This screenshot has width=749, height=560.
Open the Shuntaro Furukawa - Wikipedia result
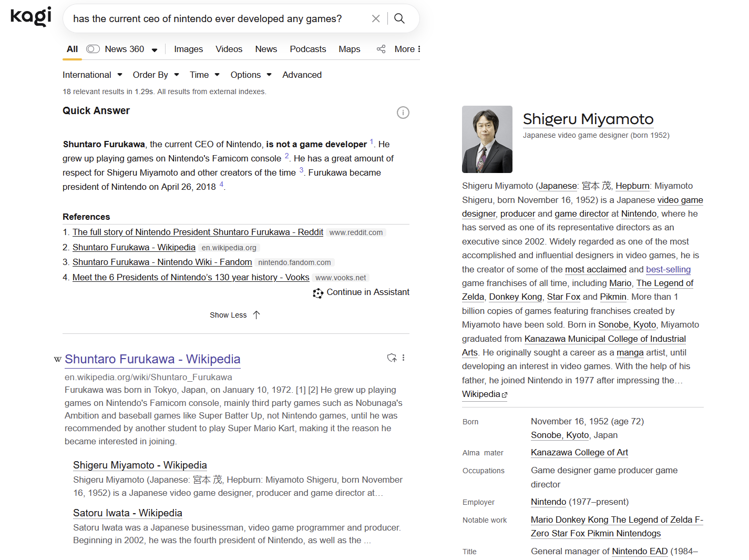click(152, 359)
